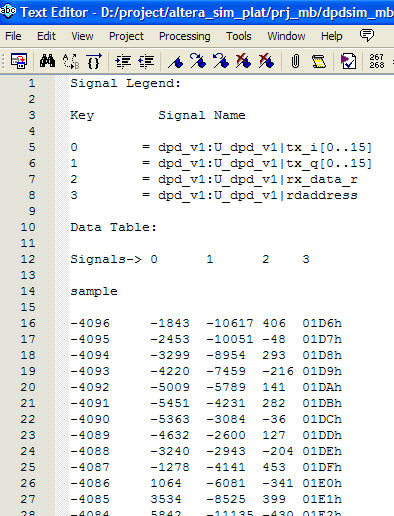This screenshot has height=516, width=394.
Task: Click the hex address 01DFh
Action: point(322,467)
